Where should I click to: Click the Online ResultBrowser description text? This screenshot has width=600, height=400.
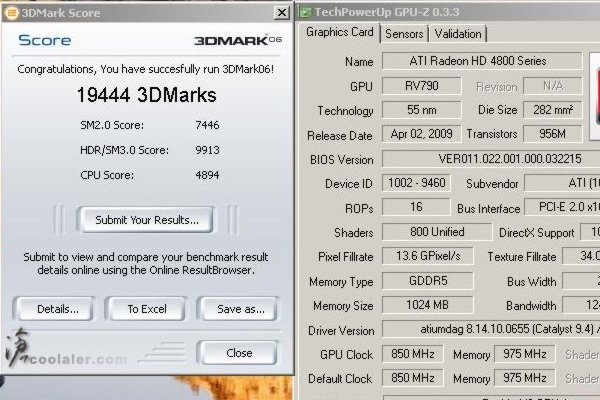[146, 263]
